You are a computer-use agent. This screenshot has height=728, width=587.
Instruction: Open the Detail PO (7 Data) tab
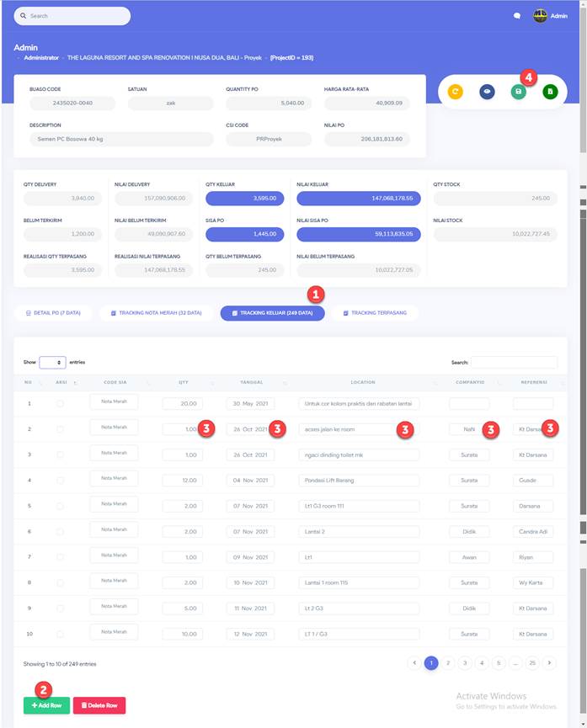click(53, 312)
